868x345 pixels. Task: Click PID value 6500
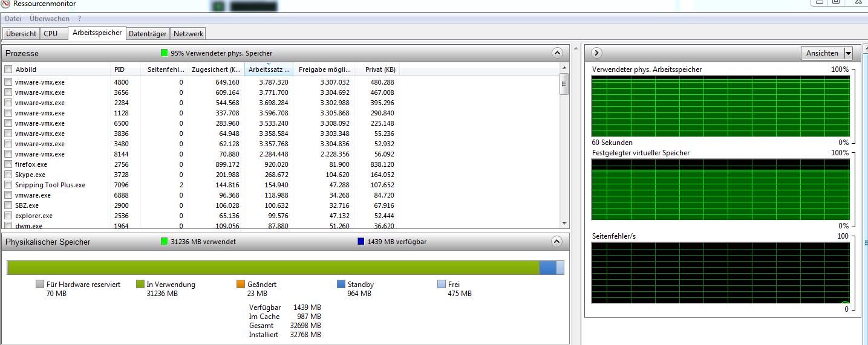point(121,123)
